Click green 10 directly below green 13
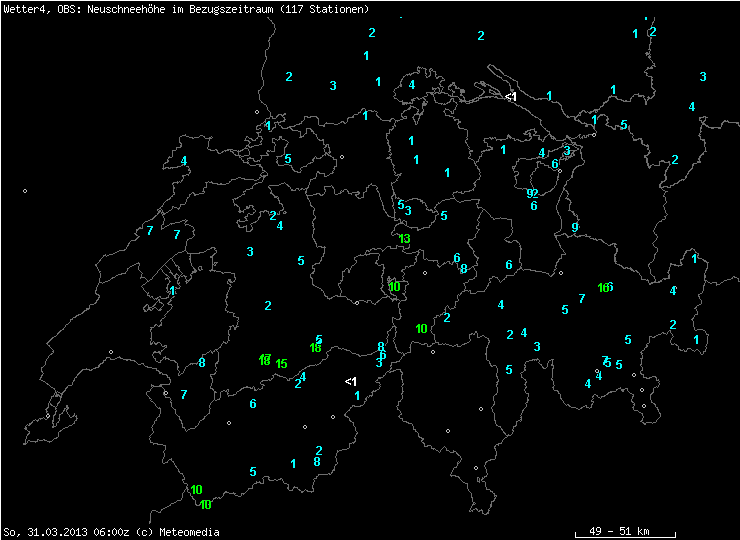The width and height of the screenshot is (740, 540). (x=395, y=287)
